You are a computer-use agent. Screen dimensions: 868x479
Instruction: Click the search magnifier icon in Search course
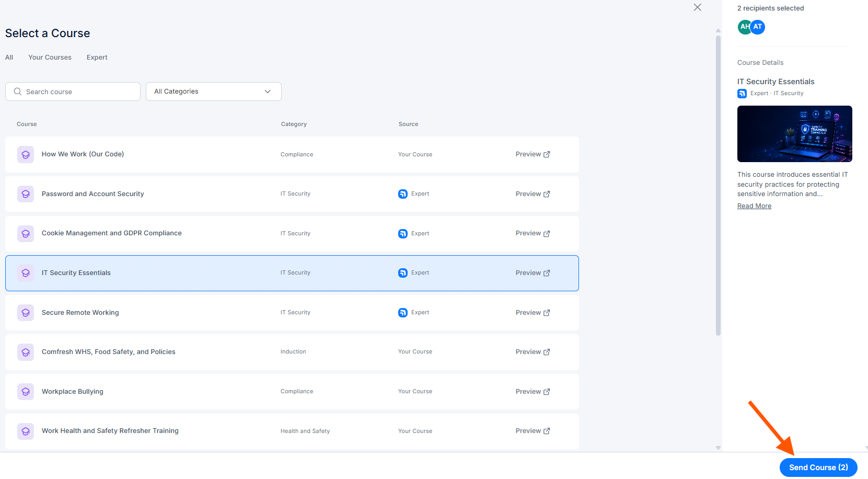click(18, 92)
